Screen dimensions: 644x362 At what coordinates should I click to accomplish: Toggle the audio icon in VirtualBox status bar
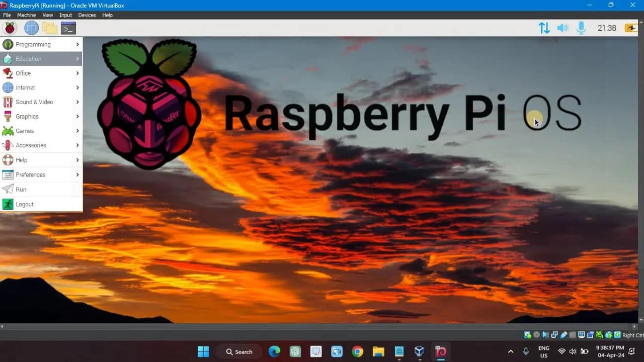tap(545, 334)
